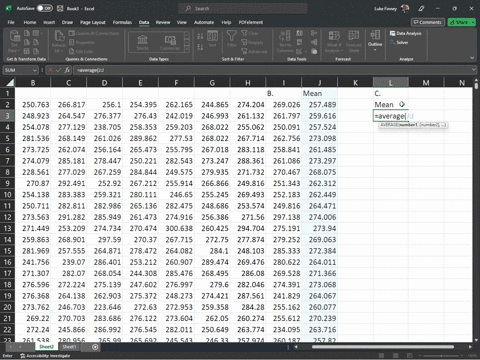The width and height of the screenshot is (480, 360).
Task: Click the cell with value 228.561
Action: pos(33,172)
